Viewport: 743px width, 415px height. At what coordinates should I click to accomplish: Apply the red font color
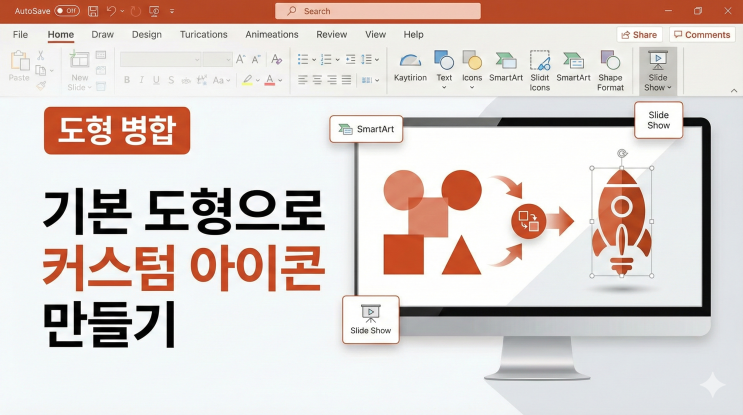[x=270, y=80]
